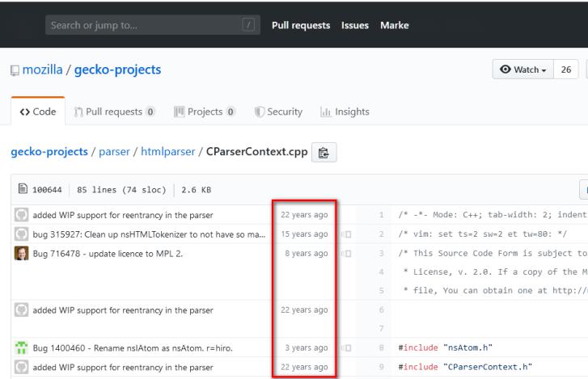Click the '85 lines (74 sloc)' text
The image size is (588, 379).
point(121,190)
